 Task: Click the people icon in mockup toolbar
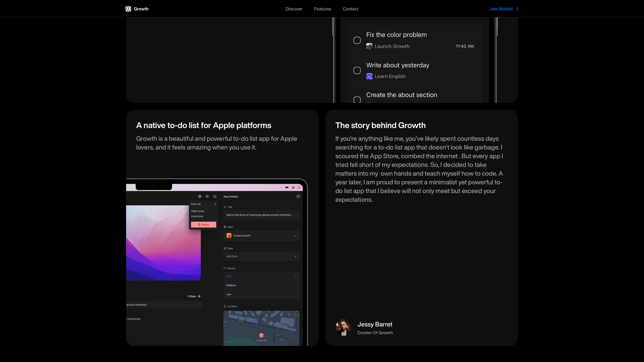(x=200, y=196)
